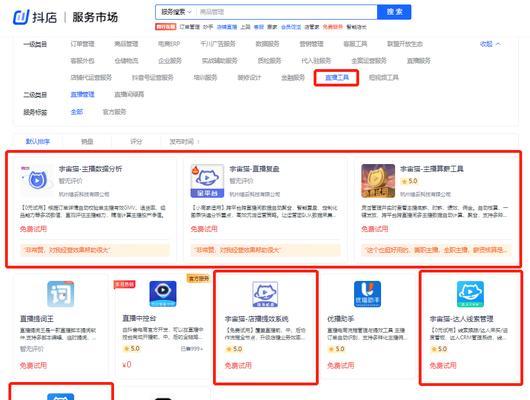Select the 电商ERP category
The image size is (530, 400).
(x=169, y=44)
